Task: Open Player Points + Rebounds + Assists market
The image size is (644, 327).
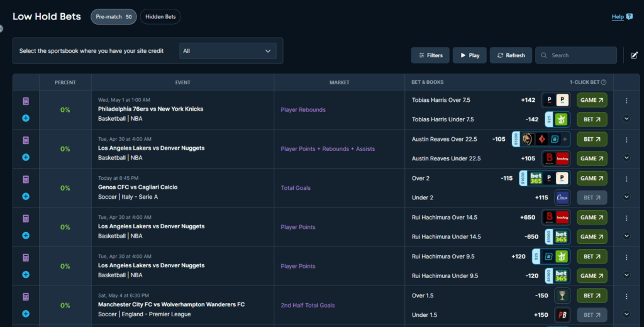Action: [x=328, y=148]
